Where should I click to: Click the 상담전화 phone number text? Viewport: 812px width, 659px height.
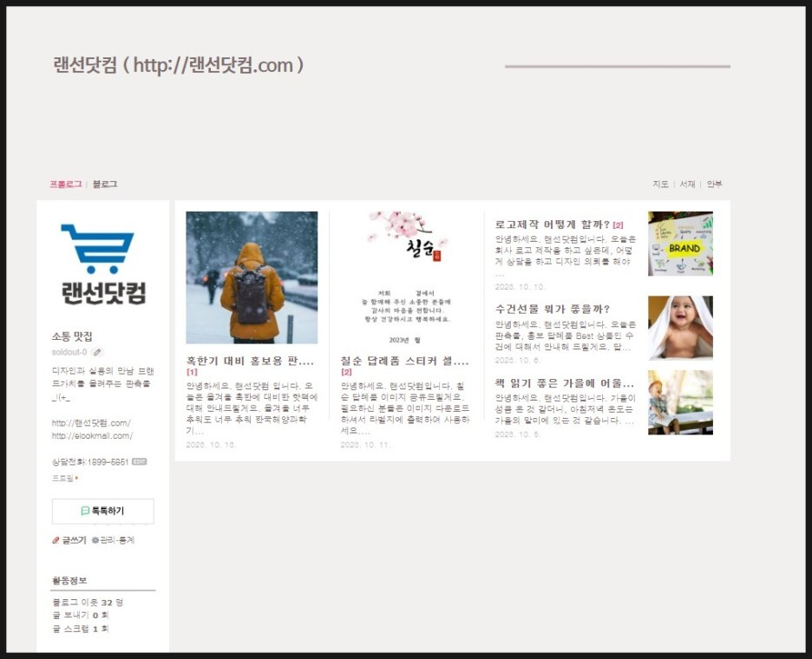(x=90, y=462)
